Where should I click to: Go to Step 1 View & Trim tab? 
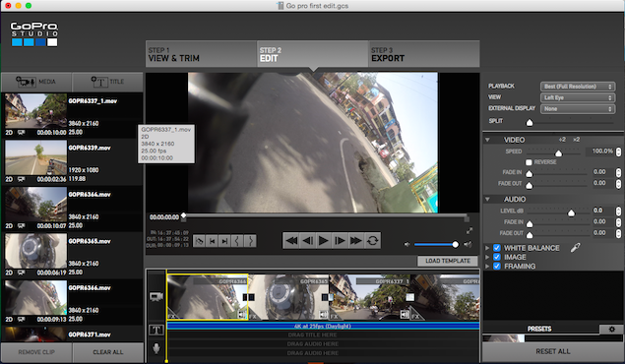(202, 54)
